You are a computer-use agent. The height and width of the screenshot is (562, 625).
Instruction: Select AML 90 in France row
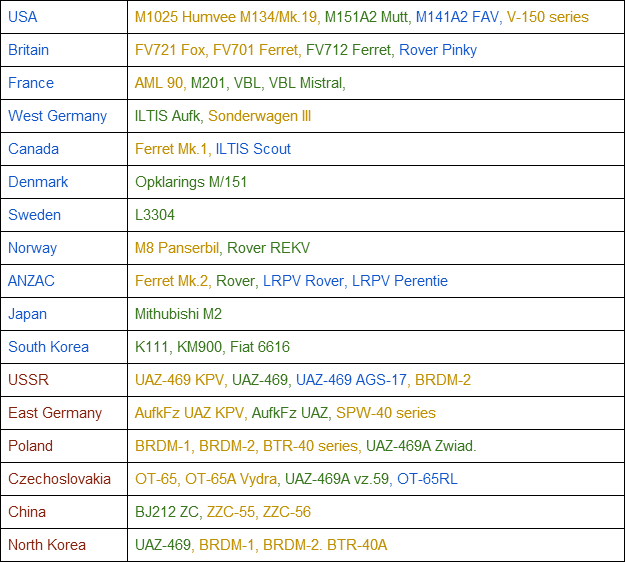pyautogui.click(x=159, y=83)
